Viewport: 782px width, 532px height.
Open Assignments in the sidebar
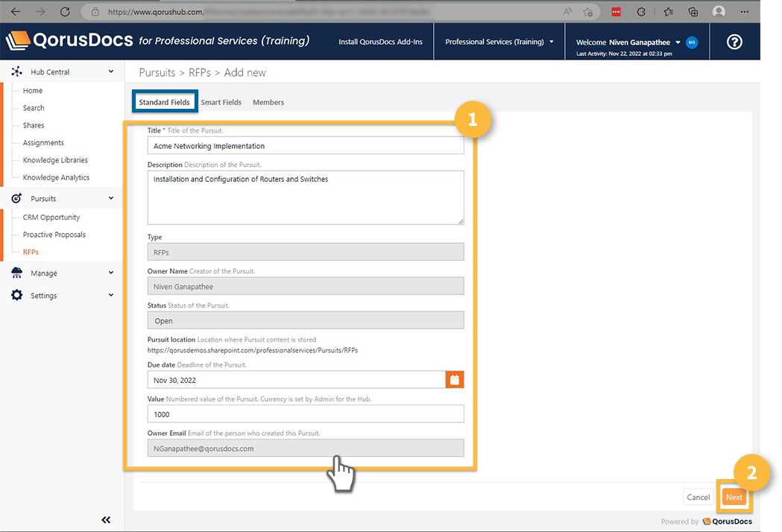coord(43,142)
